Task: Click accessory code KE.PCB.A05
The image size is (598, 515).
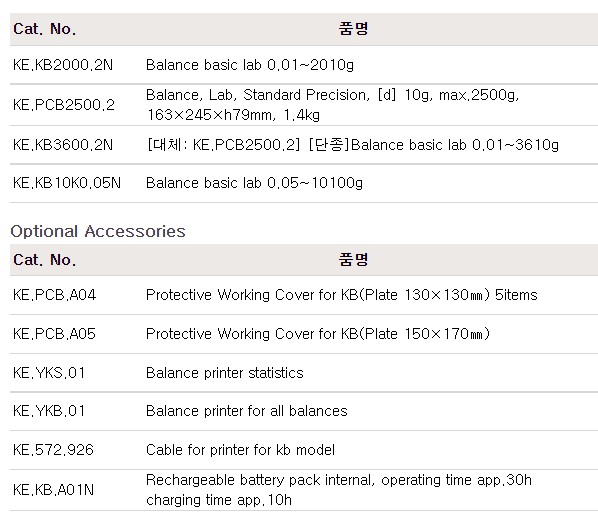Action: click(54, 334)
